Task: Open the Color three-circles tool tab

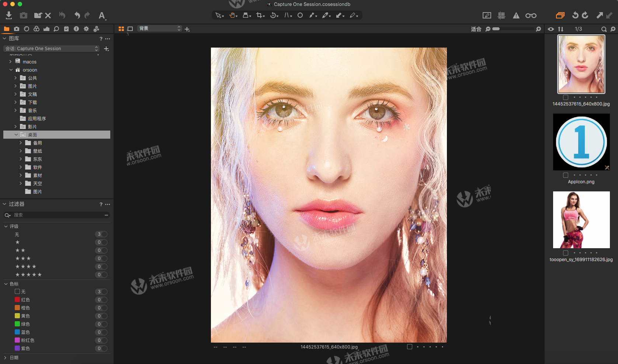Action: coord(37,29)
